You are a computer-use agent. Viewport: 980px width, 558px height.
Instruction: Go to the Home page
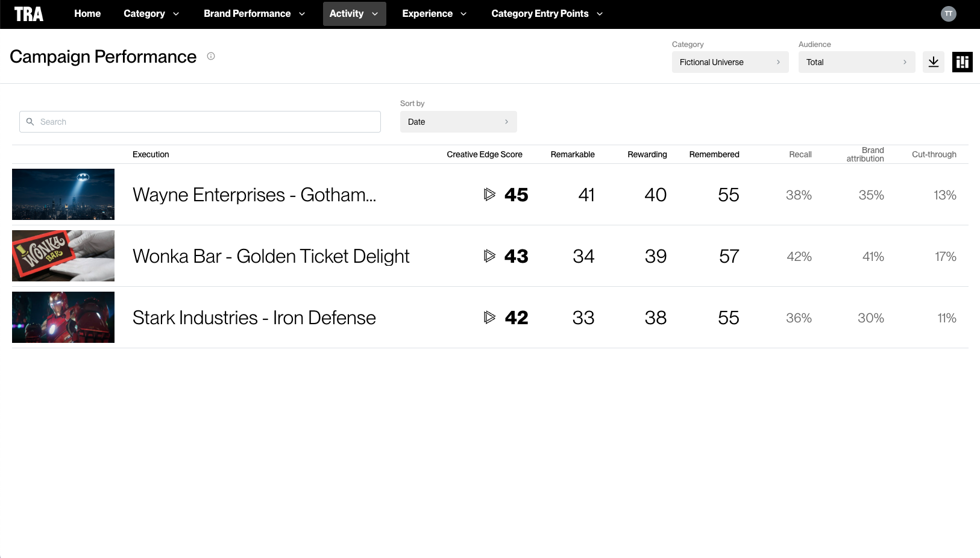[87, 14]
